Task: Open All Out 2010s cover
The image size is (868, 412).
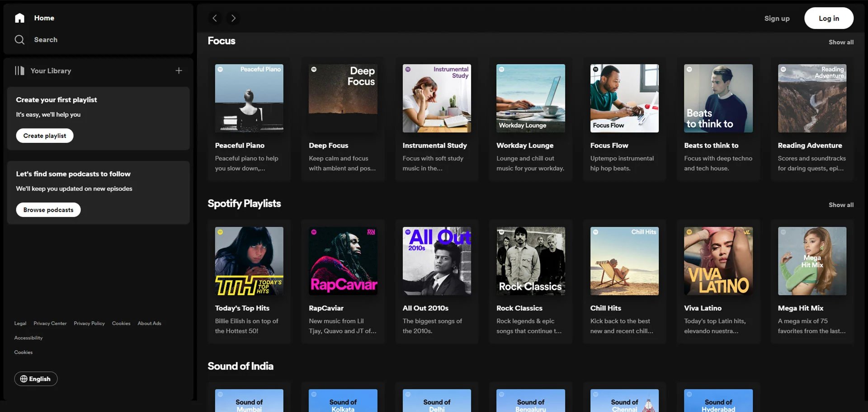Action: pos(437,261)
